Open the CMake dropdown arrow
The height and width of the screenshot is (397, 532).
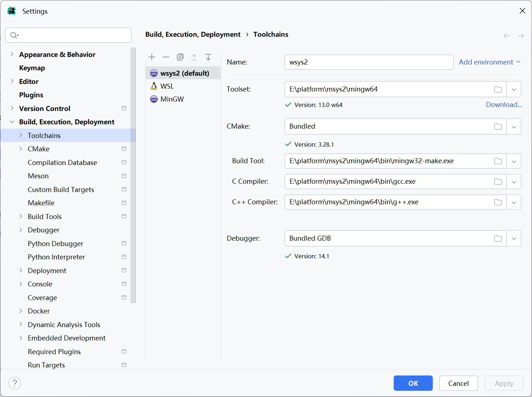[x=514, y=126]
